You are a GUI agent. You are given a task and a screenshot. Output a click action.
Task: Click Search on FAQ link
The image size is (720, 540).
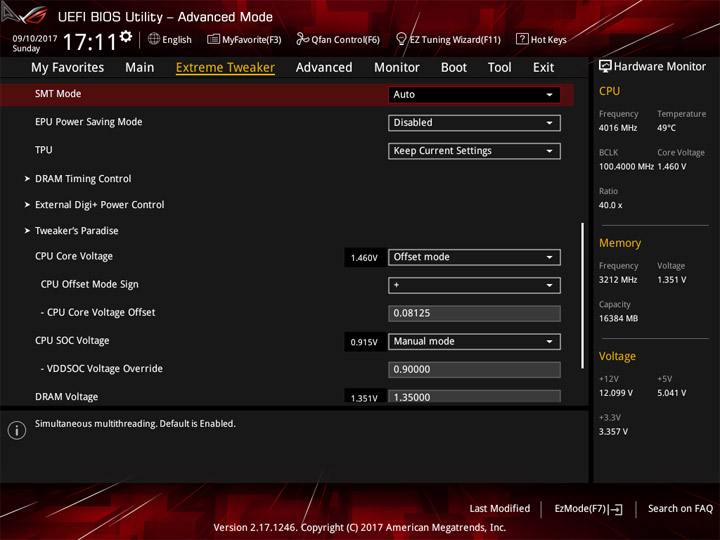[x=681, y=509]
